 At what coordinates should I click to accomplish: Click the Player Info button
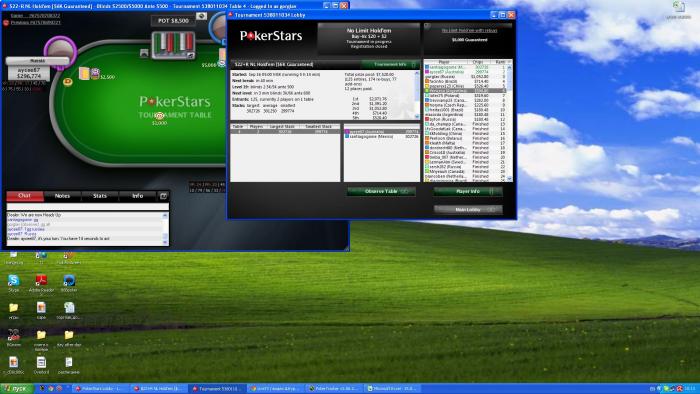[468, 191]
